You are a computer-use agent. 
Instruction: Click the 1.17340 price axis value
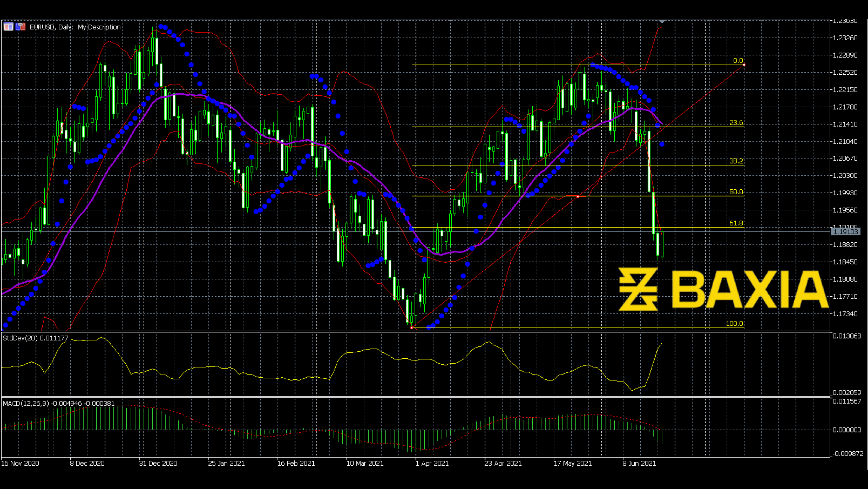(845, 314)
